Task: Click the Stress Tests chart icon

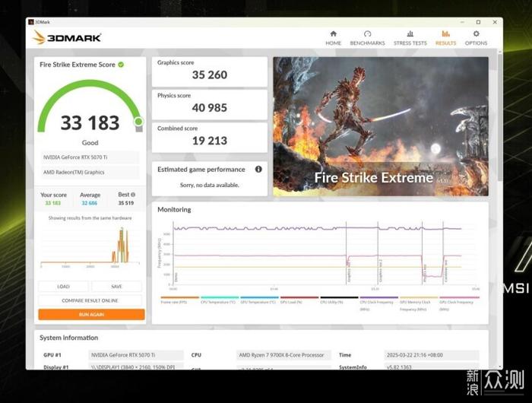Action: click(x=410, y=33)
